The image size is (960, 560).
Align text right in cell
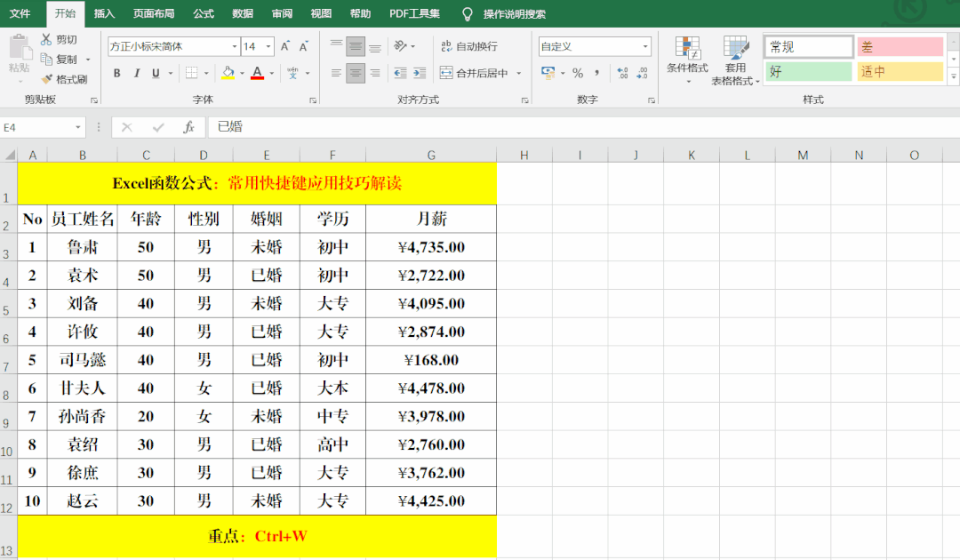(375, 73)
